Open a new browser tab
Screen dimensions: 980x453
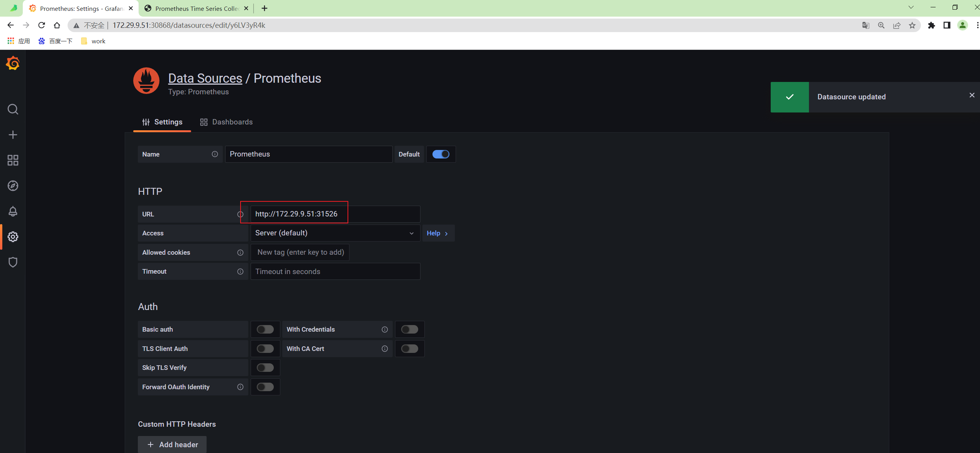coord(264,8)
